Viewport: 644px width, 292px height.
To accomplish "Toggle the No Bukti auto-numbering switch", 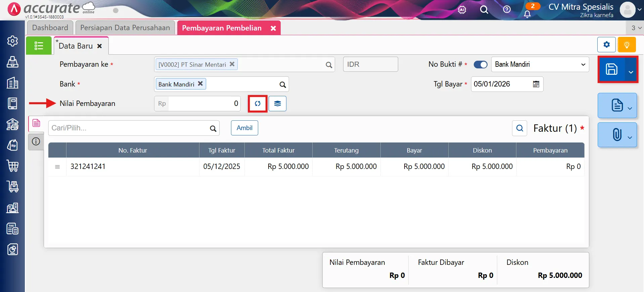I will tap(480, 64).
